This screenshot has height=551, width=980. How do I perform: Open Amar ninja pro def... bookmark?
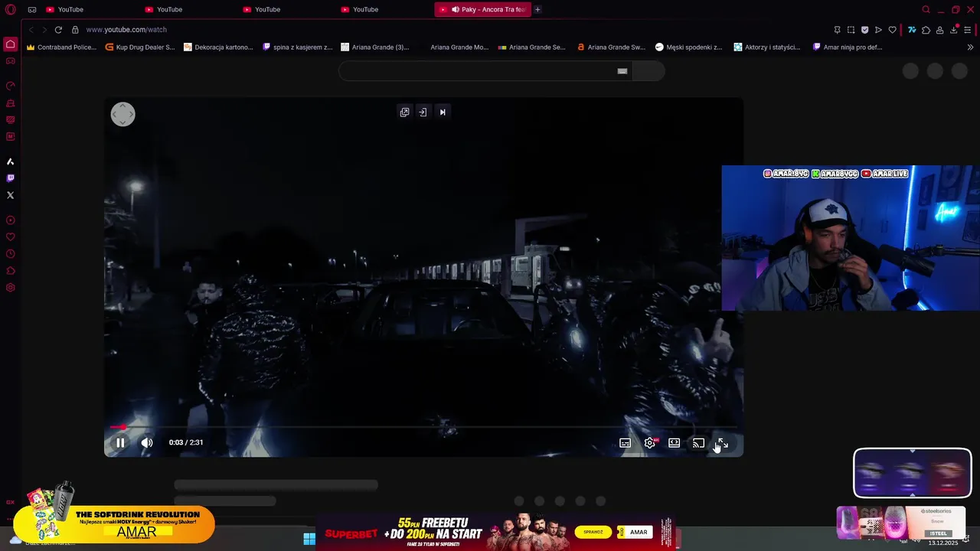846,47
